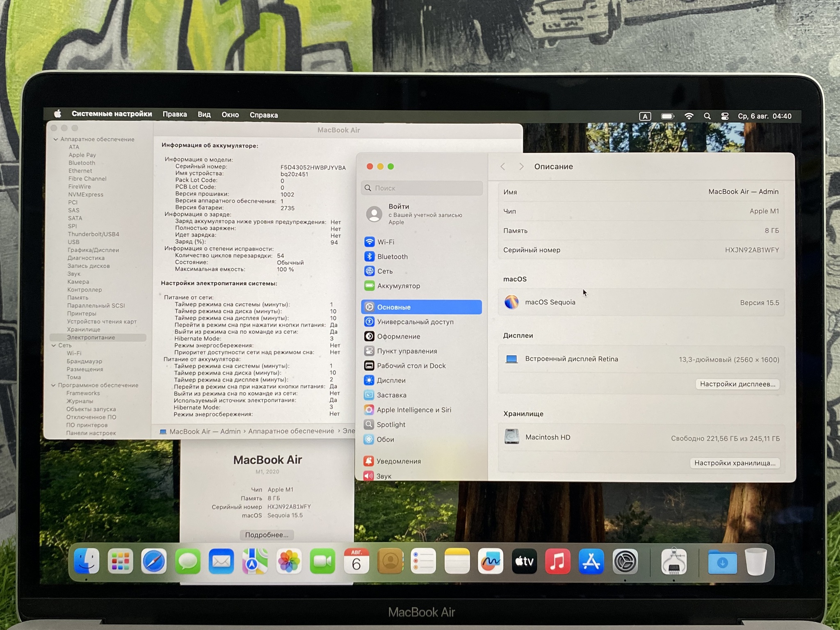Click Настройки дисплеев button
Viewport: 840px width, 630px height.
click(x=737, y=384)
